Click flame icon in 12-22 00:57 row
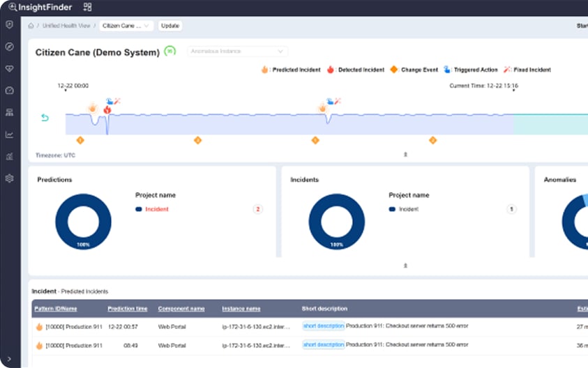 (x=39, y=327)
